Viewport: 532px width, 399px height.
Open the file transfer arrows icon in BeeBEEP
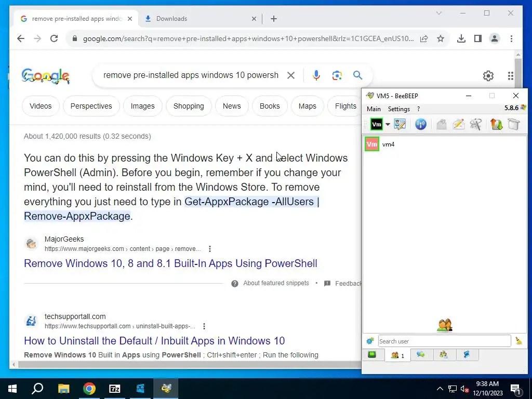point(496,125)
